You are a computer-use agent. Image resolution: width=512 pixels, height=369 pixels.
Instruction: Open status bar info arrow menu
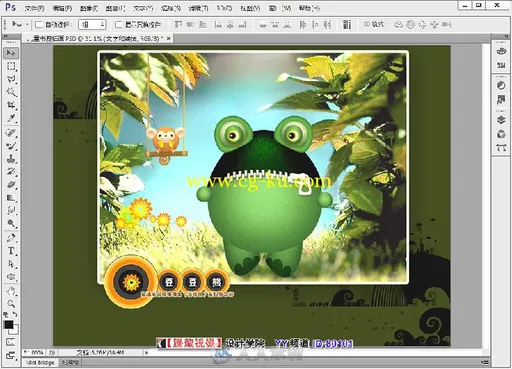pyautogui.click(x=146, y=352)
